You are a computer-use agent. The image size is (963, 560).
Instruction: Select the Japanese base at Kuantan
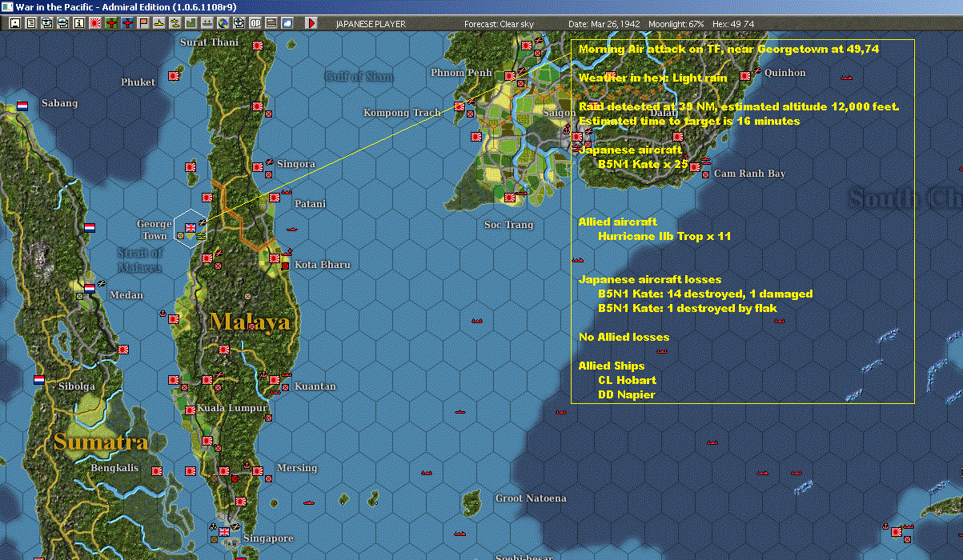pyautogui.click(x=275, y=379)
